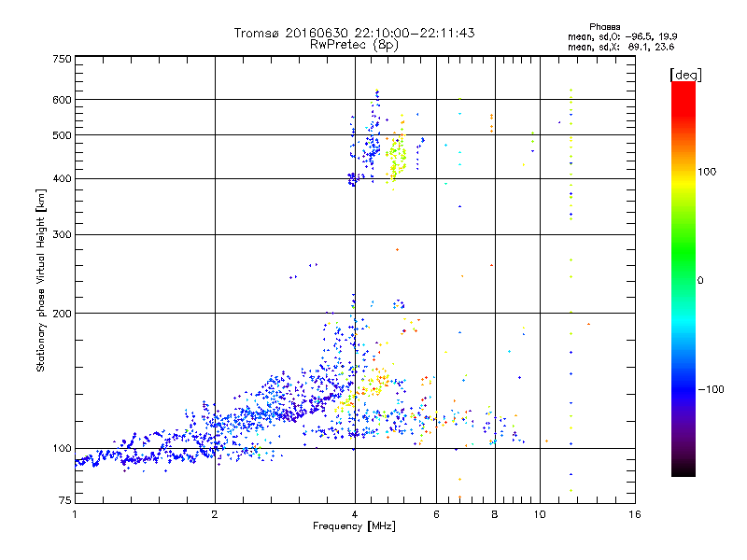Click y-axis tick label '400'

click(62, 179)
